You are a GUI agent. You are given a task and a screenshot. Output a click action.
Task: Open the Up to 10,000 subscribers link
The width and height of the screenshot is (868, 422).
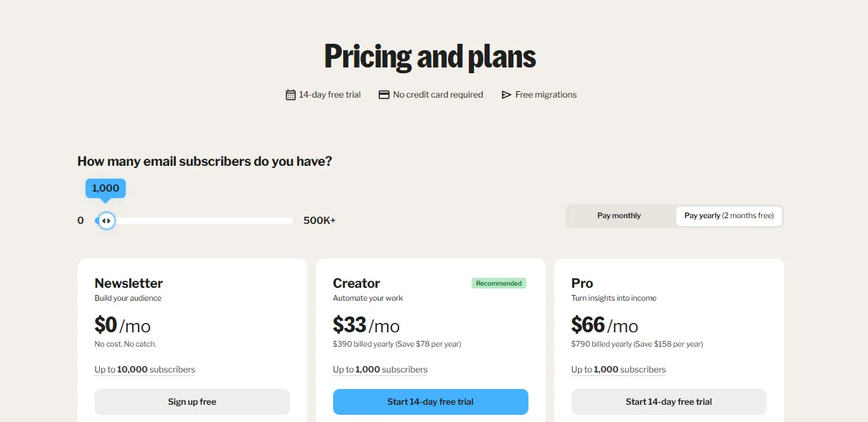pos(144,369)
